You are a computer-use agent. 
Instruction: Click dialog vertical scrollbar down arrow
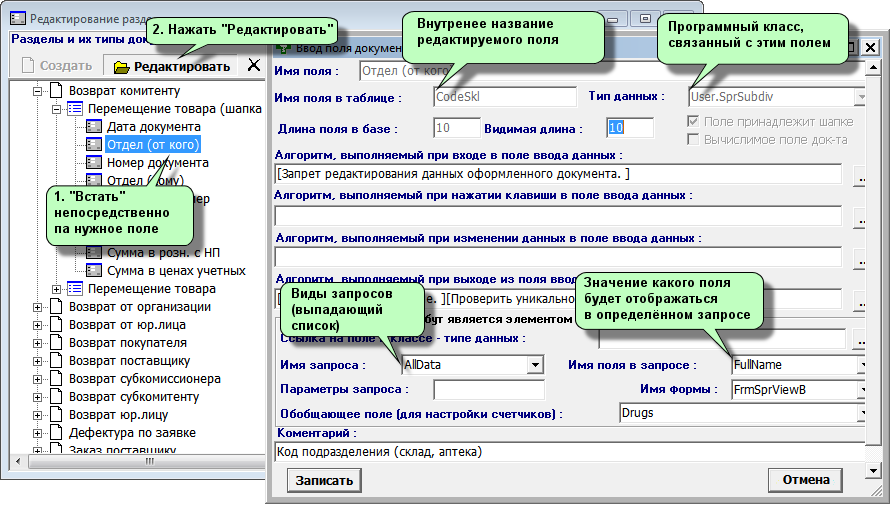pyautogui.click(x=873, y=470)
